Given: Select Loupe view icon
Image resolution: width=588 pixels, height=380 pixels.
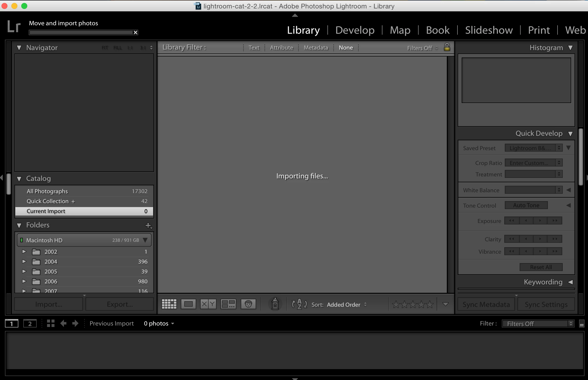Looking at the screenshot, I should point(188,304).
